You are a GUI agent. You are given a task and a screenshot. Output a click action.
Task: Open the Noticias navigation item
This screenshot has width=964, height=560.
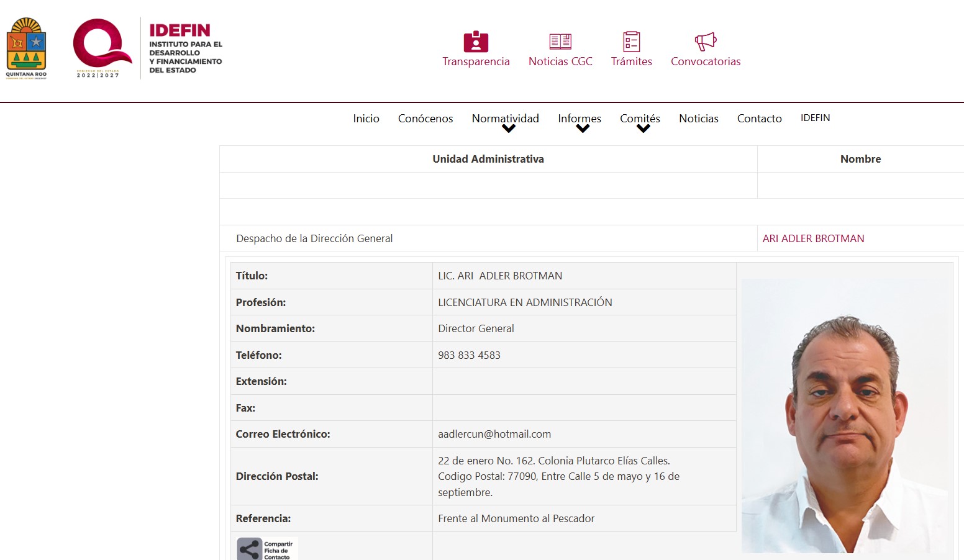click(x=698, y=119)
